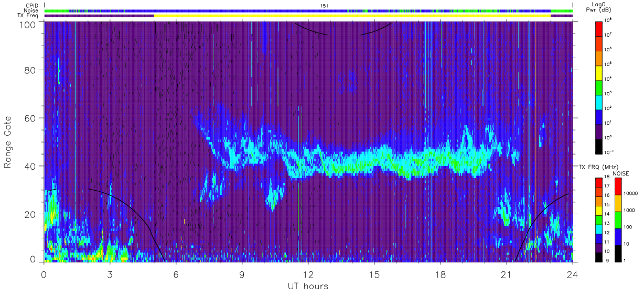Click the 'UT hours' x-axis title
This screenshot has width=644, height=297.
point(308,286)
